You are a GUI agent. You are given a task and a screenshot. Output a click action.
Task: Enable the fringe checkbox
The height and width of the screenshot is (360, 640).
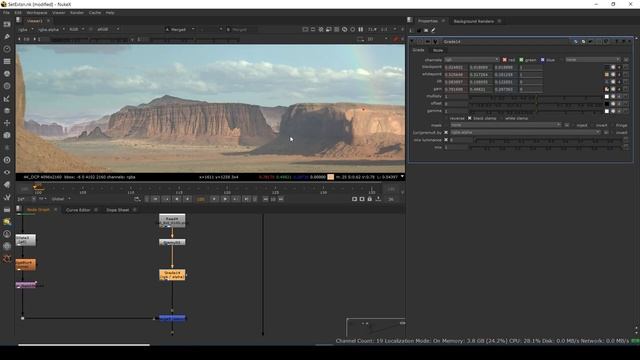[612, 125]
